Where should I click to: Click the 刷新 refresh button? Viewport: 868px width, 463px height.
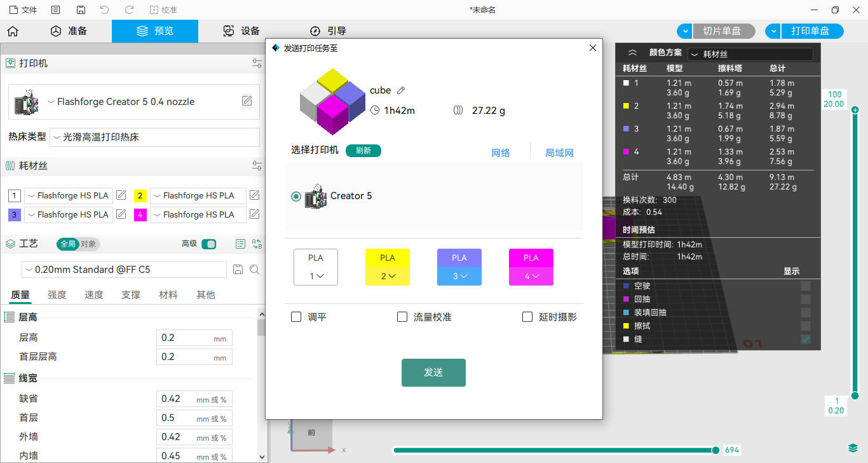pos(363,151)
